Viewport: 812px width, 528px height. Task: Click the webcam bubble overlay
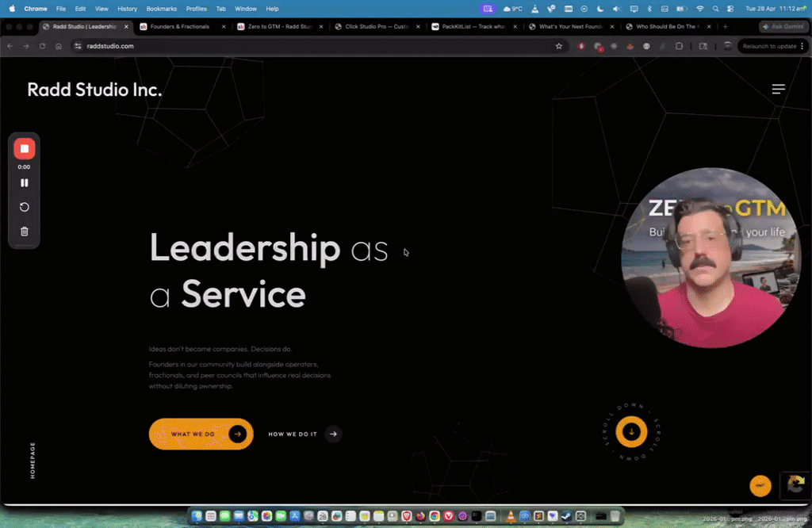(x=711, y=258)
